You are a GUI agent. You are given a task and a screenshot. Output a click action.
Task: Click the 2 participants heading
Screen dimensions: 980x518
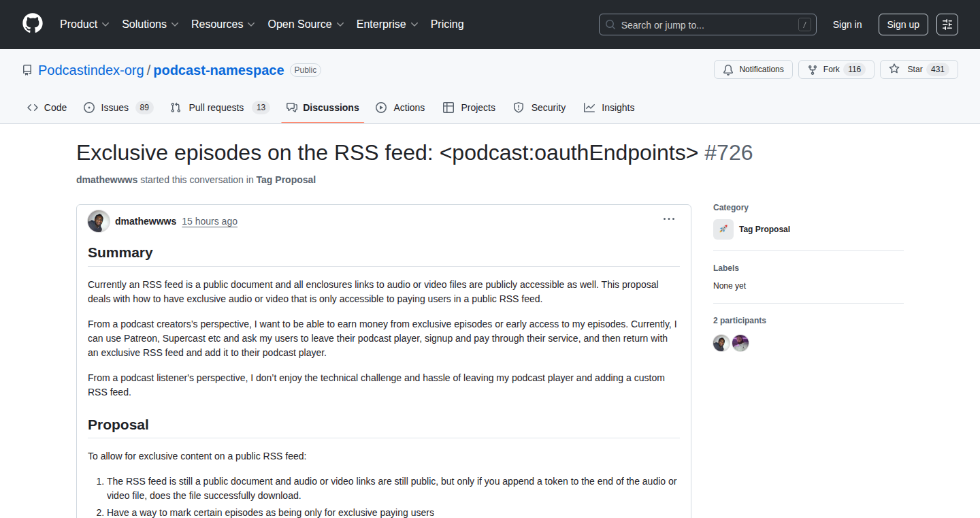tap(740, 321)
